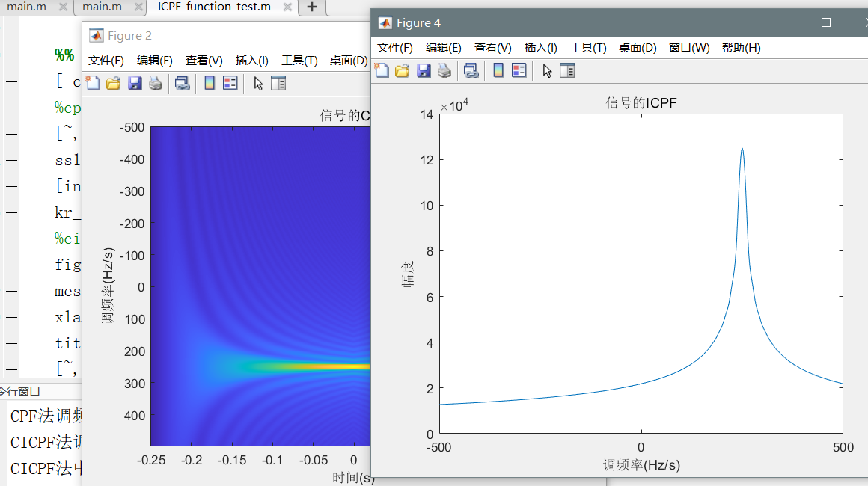This screenshot has height=486, width=868.
Task: Insert colorbar via Figure 2 toolbar icon
Action: [x=210, y=84]
